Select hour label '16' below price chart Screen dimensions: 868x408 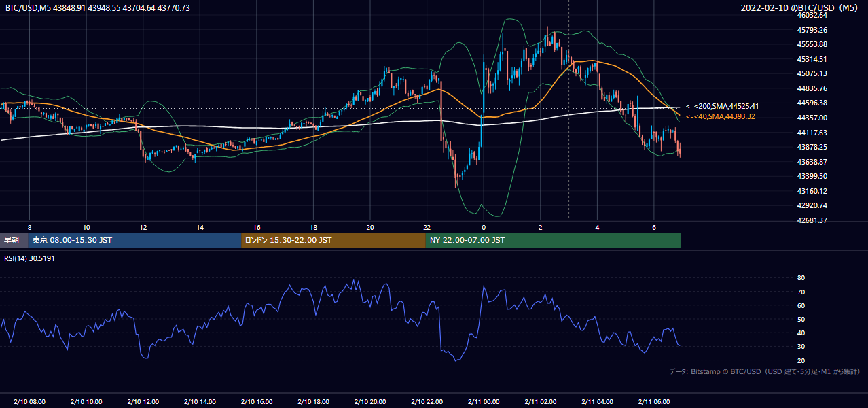coord(257,227)
